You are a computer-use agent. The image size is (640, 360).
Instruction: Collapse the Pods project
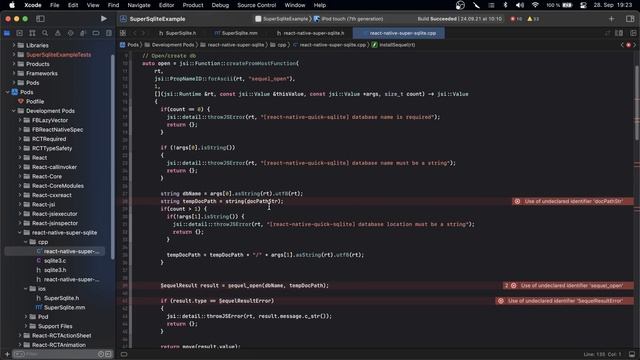7,92
